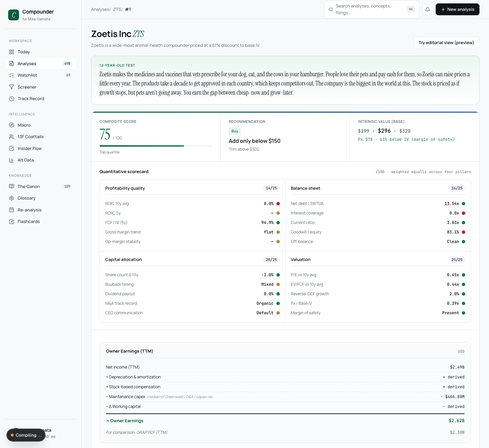Click the Analyses breadcrumb link
Screen dimensions: 489x448
[100, 10]
